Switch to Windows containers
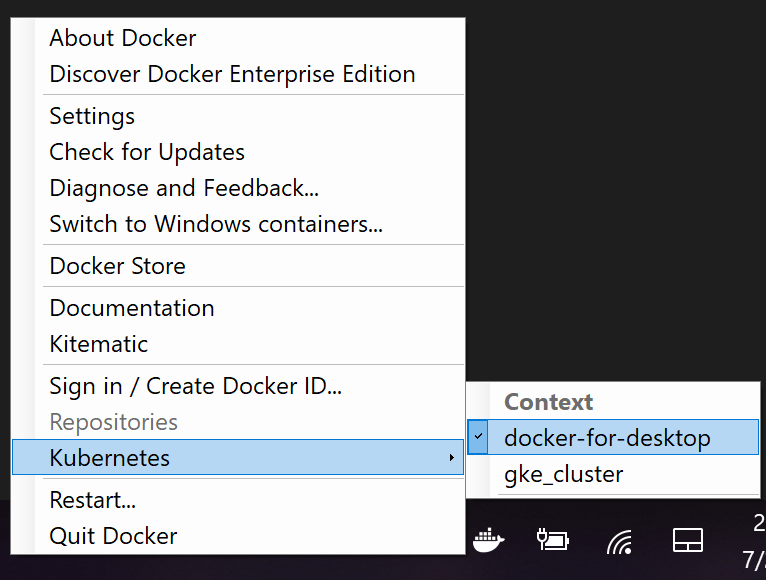The height and width of the screenshot is (580, 766). click(216, 224)
